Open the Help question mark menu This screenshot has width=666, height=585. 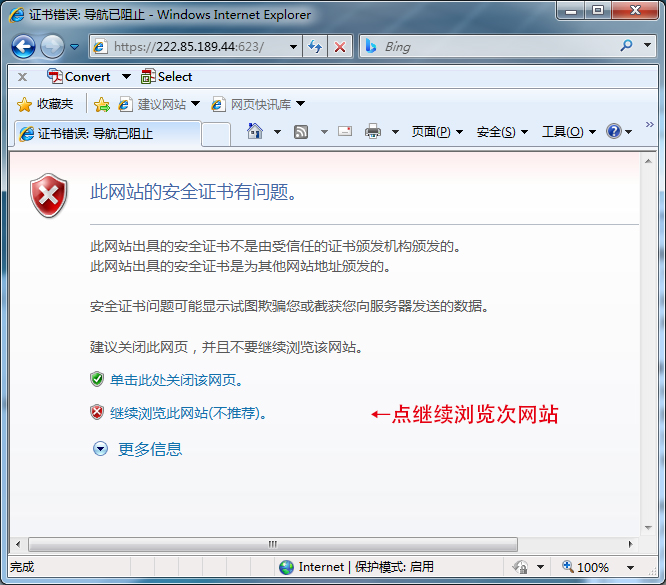pyautogui.click(x=619, y=131)
